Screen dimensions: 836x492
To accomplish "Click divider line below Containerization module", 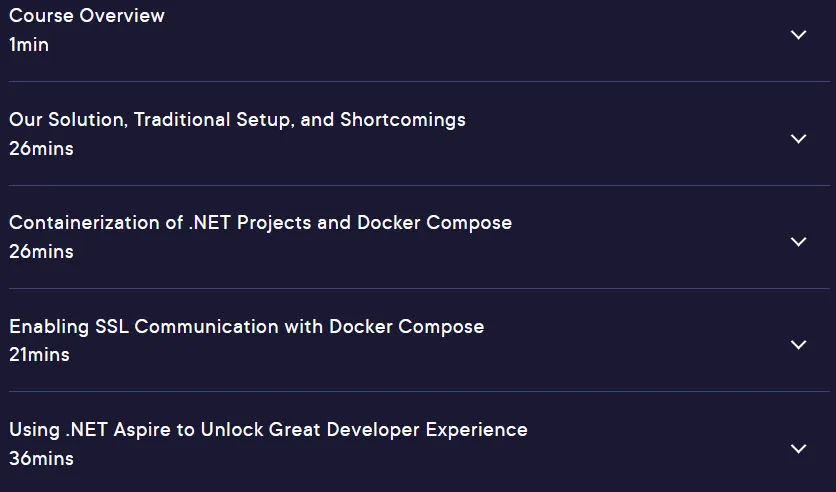I will point(419,288).
